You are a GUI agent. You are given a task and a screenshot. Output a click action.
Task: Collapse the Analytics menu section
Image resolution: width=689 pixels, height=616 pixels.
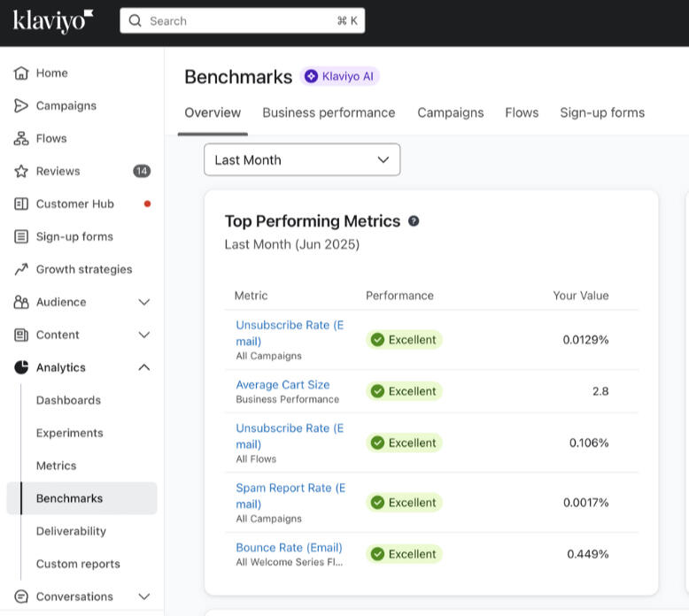pos(143,368)
